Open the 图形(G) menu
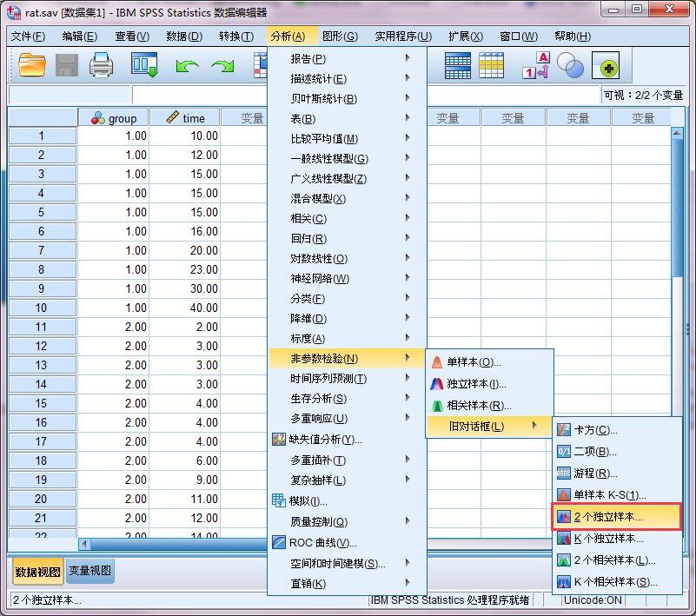The width and height of the screenshot is (696, 616). coord(340,36)
